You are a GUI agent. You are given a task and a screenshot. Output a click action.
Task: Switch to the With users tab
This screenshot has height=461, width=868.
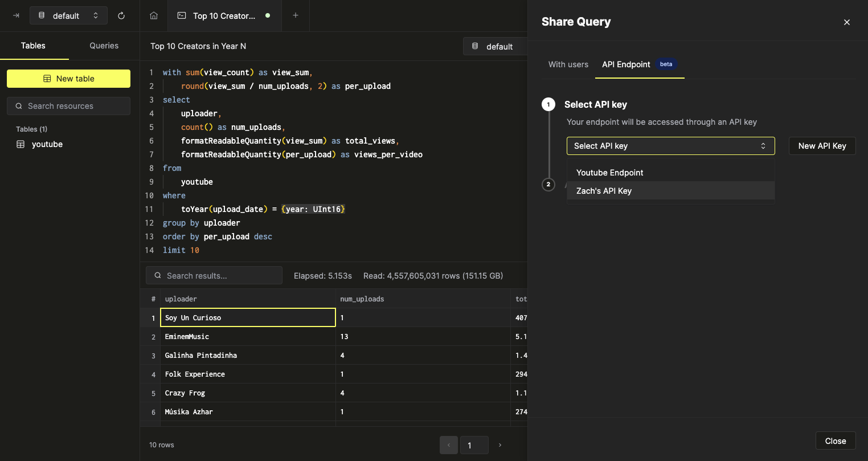click(568, 64)
